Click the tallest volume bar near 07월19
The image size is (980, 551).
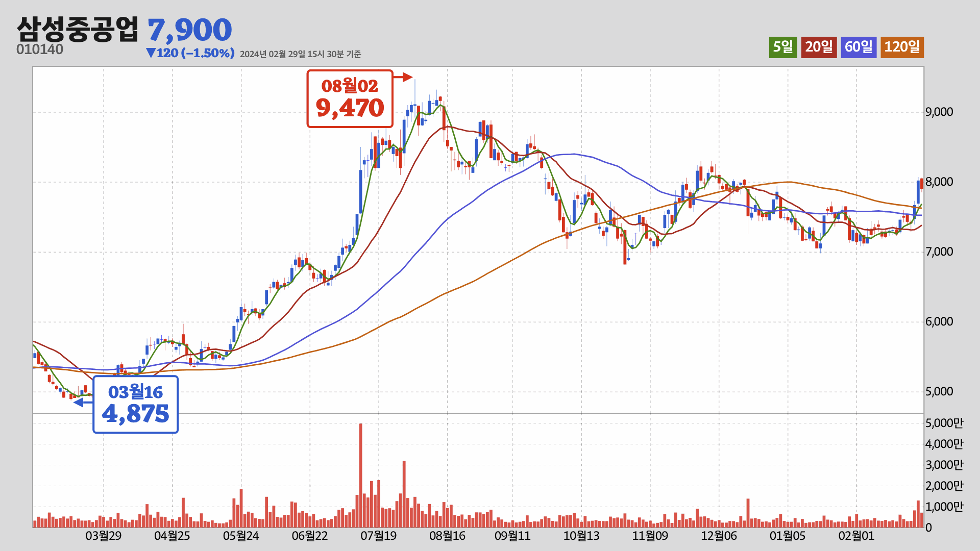coord(361,475)
